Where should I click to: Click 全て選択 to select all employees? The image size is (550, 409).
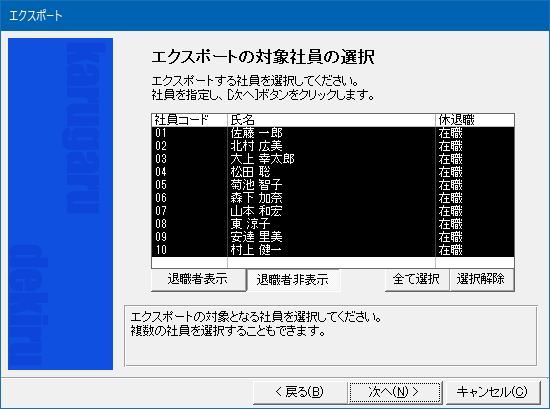pyautogui.click(x=416, y=280)
